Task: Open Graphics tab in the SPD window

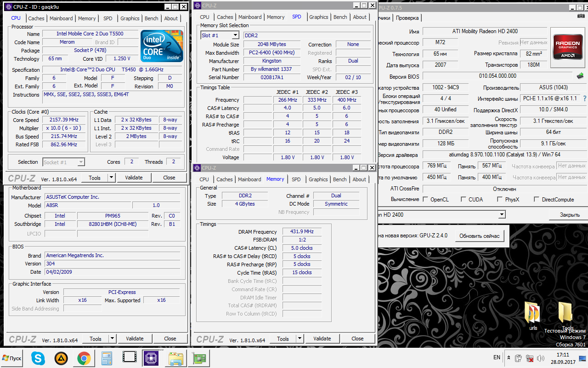Action: (x=319, y=17)
